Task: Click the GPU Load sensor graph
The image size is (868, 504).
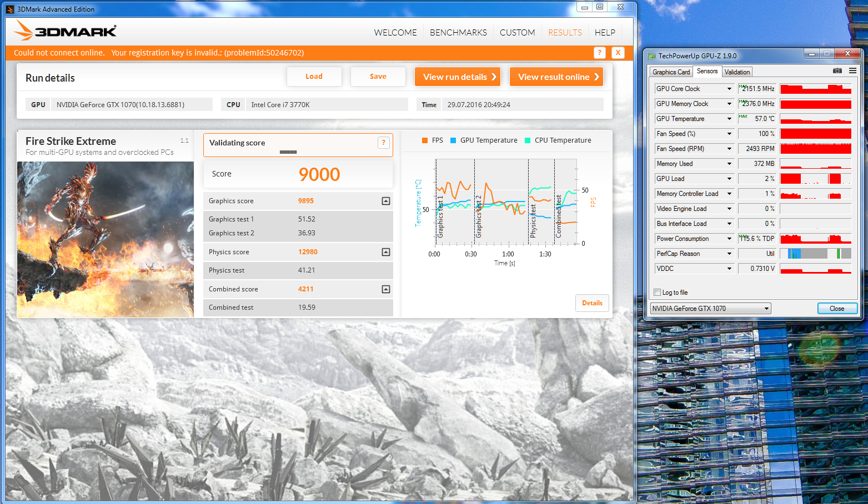Action: 815,179
